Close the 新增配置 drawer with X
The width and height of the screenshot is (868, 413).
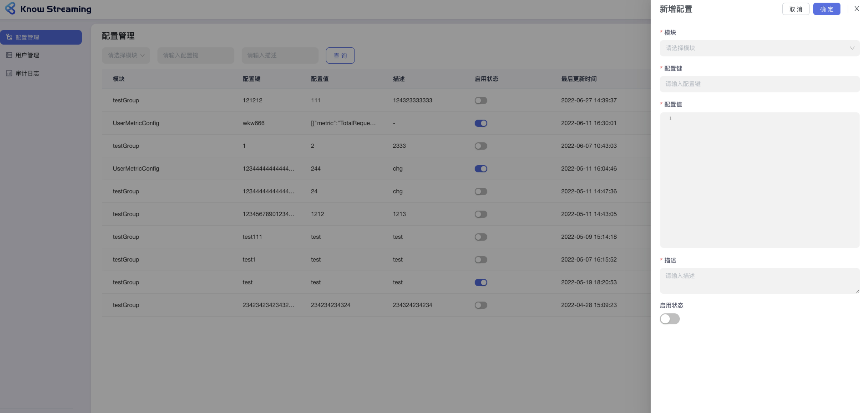(x=857, y=9)
